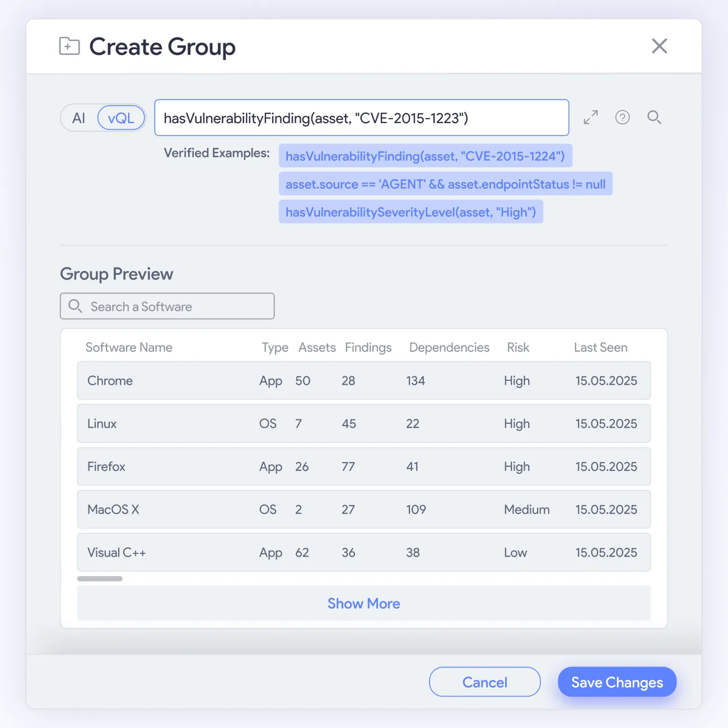Select the Visual C++ software row name
The height and width of the screenshot is (728, 728).
(116, 553)
